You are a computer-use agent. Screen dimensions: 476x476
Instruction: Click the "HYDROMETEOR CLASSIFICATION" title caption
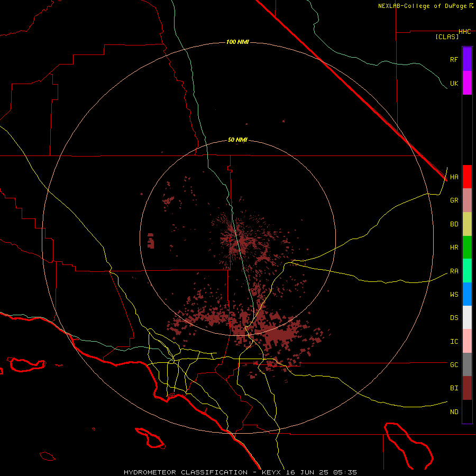tap(186, 472)
